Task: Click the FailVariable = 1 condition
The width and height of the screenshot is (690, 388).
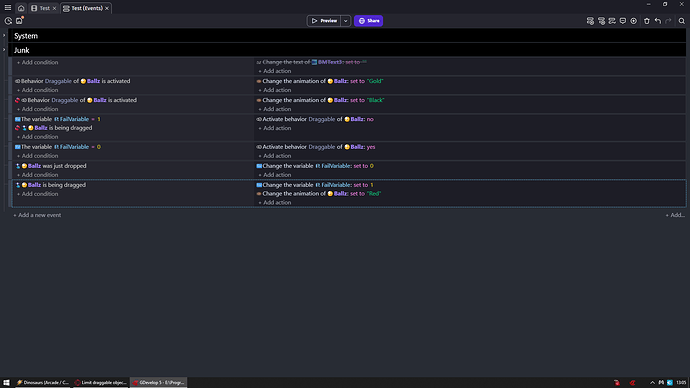Action: (58, 119)
